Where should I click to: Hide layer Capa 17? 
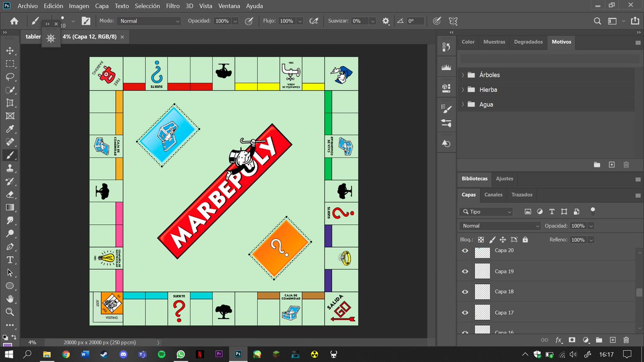point(465,313)
